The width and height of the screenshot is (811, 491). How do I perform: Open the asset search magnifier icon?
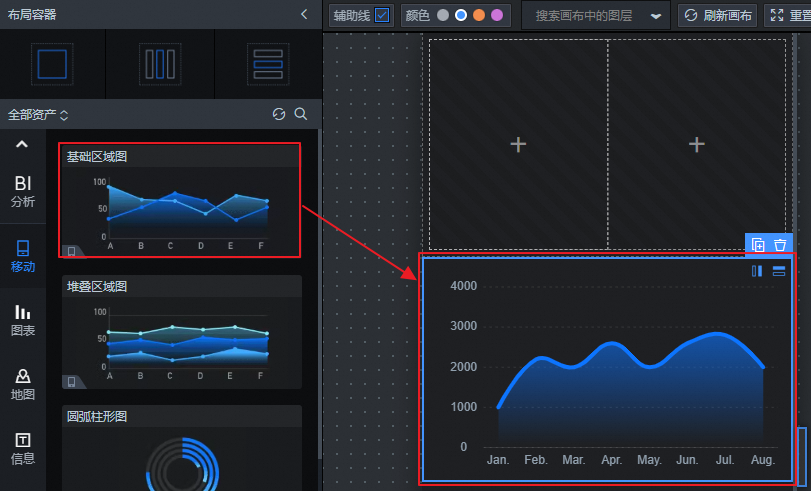(301, 114)
